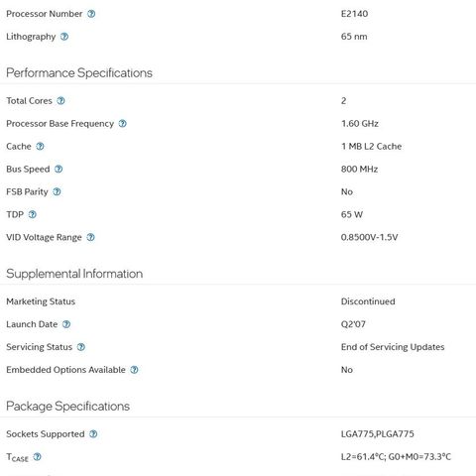Open Servicing Status question mark icon
The width and height of the screenshot is (476, 476).
[x=81, y=347]
